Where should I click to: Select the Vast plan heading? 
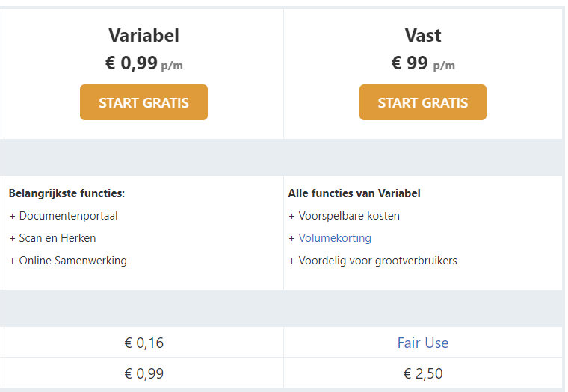423,36
